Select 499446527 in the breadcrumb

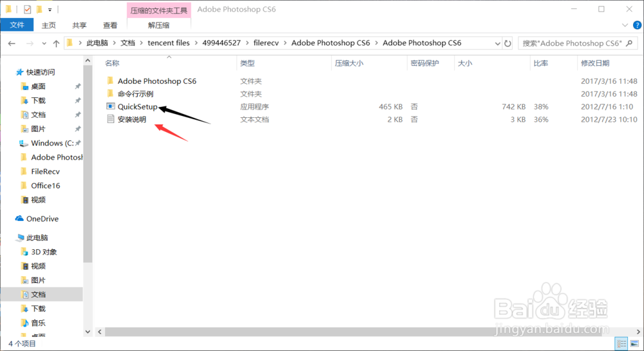coord(222,43)
